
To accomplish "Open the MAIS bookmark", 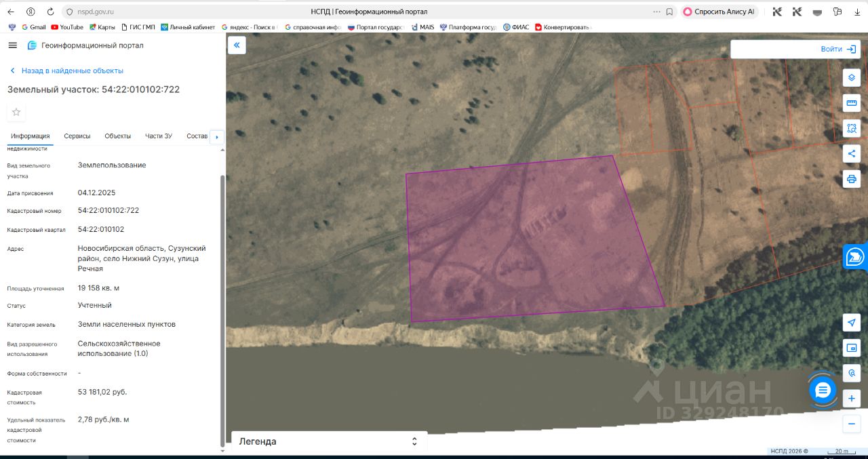I will pyautogui.click(x=422, y=27).
